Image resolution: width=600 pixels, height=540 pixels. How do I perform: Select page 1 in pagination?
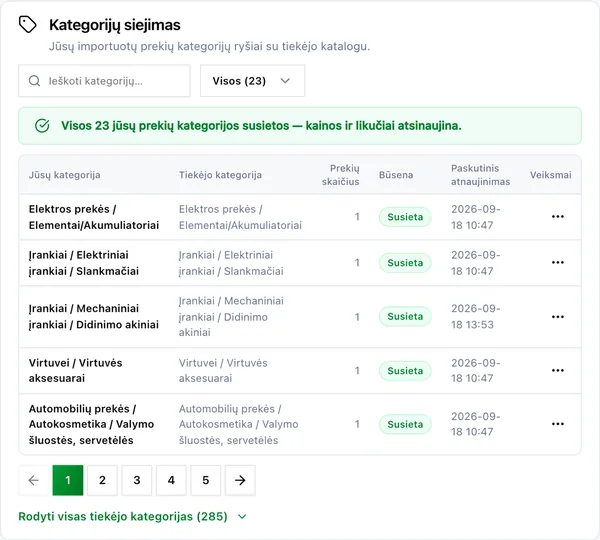(68, 480)
